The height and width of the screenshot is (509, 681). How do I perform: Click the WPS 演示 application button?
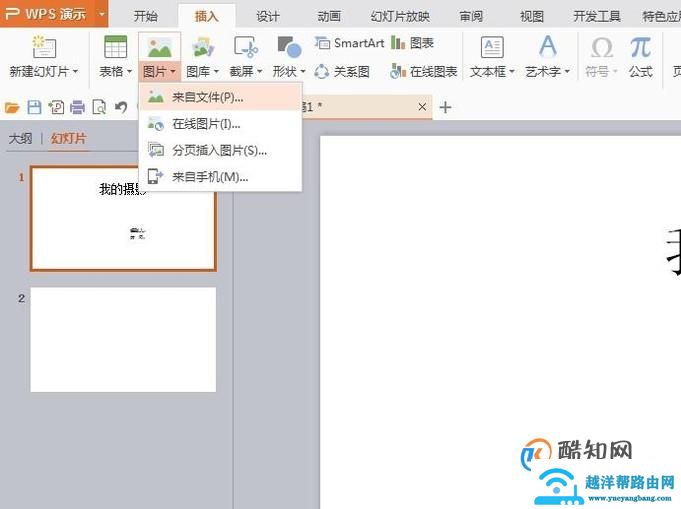[x=46, y=13]
